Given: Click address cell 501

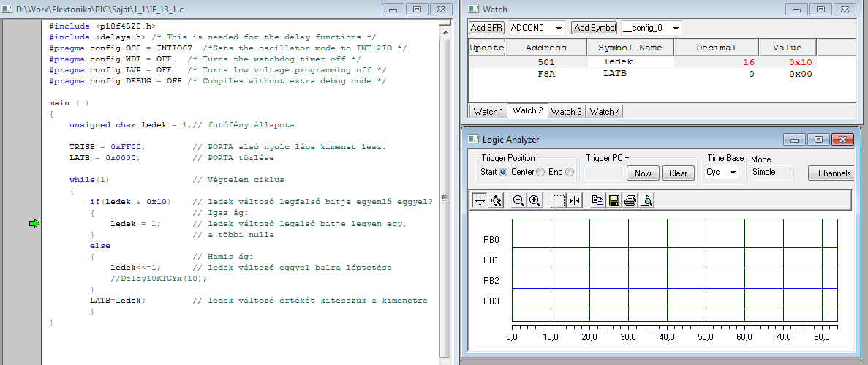Looking at the screenshot, I should tap(546, 63).
